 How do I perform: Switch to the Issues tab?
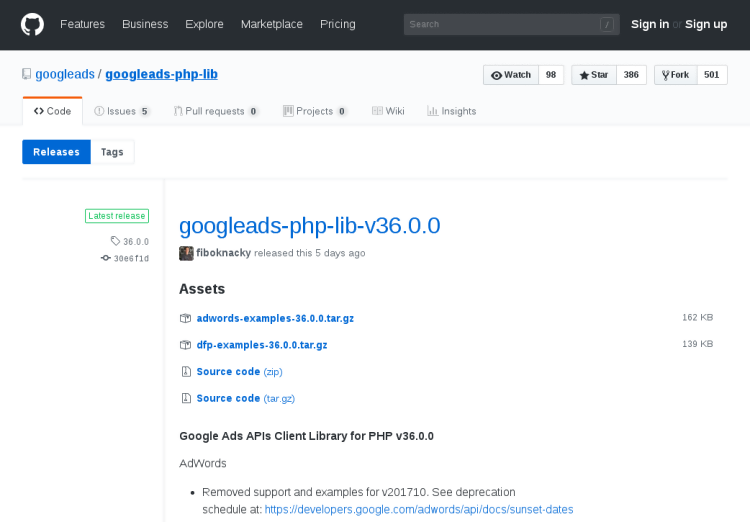pos(121,111)
